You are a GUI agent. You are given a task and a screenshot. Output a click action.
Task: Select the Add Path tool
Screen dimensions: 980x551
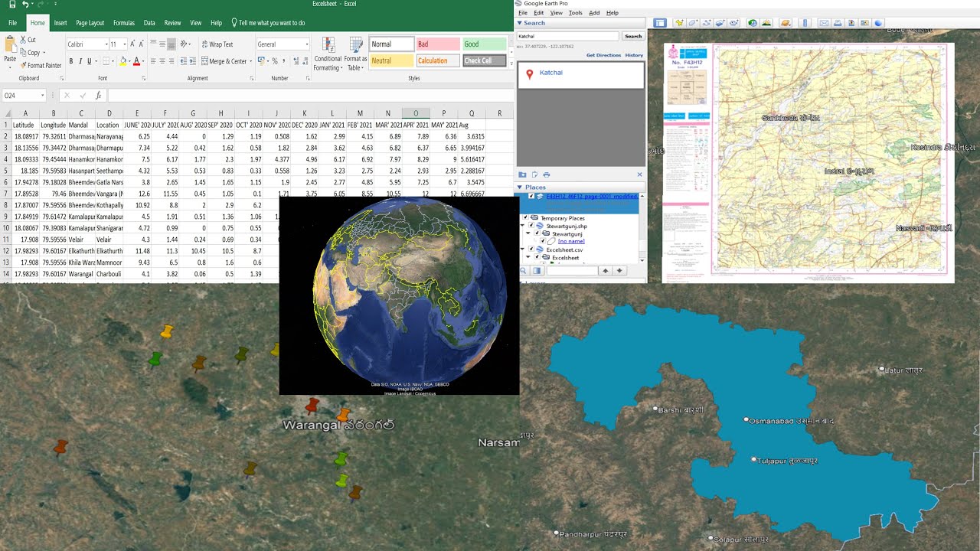707,23
